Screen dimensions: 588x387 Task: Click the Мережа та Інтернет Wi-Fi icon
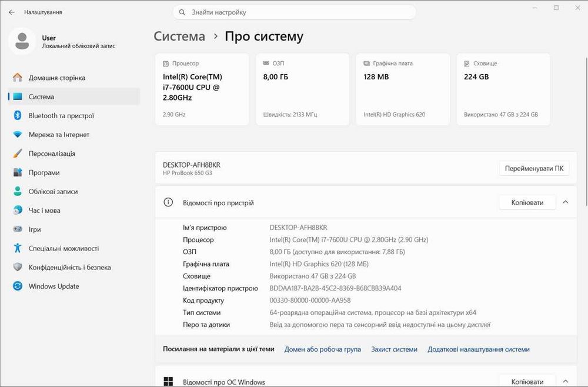17,134
